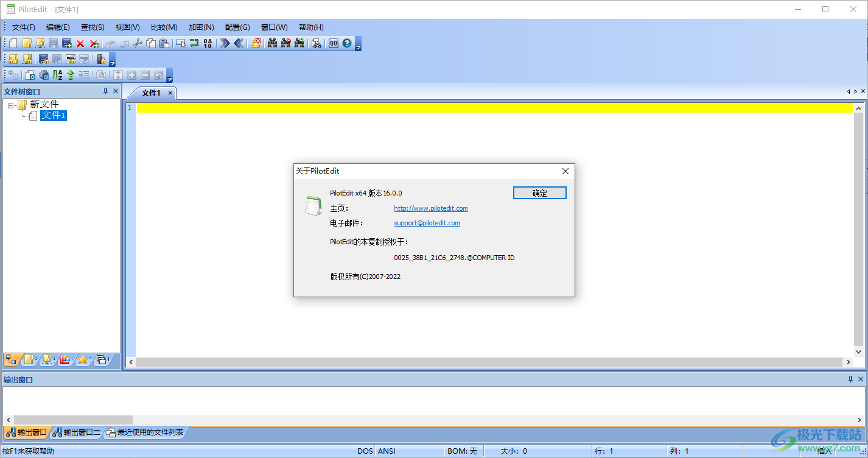Click the open FTP file icon
Image resolution: width=868 pixels, height=458 pixels.
[40, 43]
